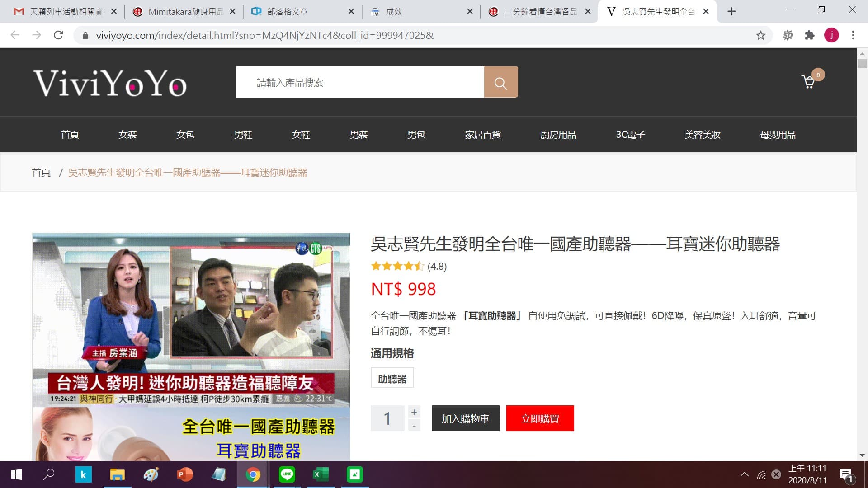868x488 pixels.
Task: Click the ViviYoYo logo
Action: [x=110, y=83]
